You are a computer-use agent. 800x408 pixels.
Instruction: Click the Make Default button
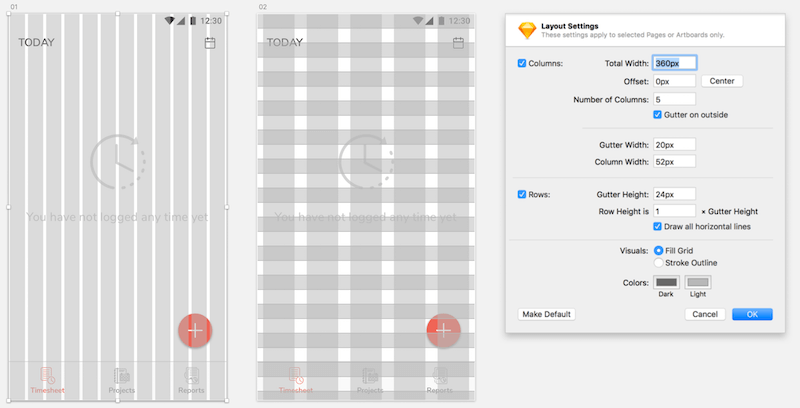[x=546, y=314]
